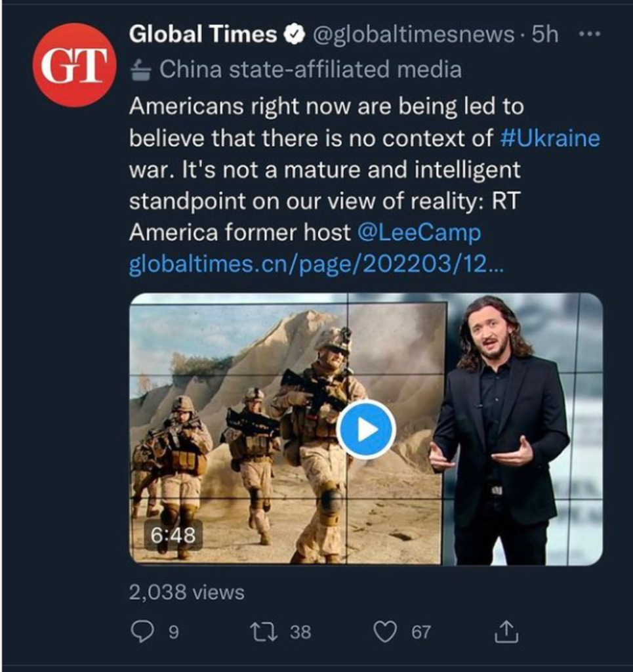
Task: Like the tweet with the heart icon
Action: 385,632
